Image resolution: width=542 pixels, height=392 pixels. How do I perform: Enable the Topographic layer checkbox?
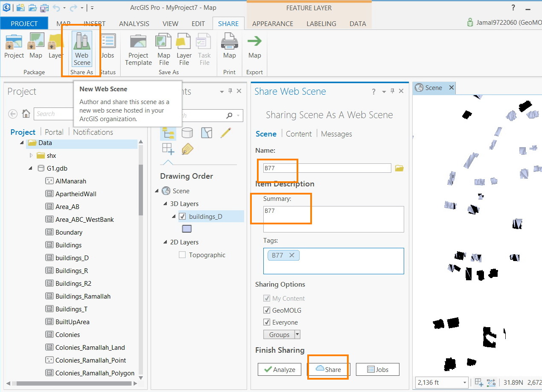pyautogui.click(x=182, y=255)
